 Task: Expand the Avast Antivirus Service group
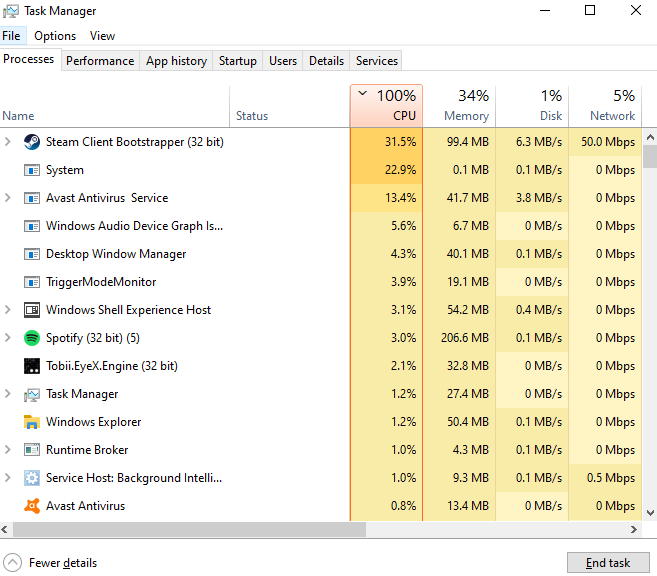[x=8, y=197]
